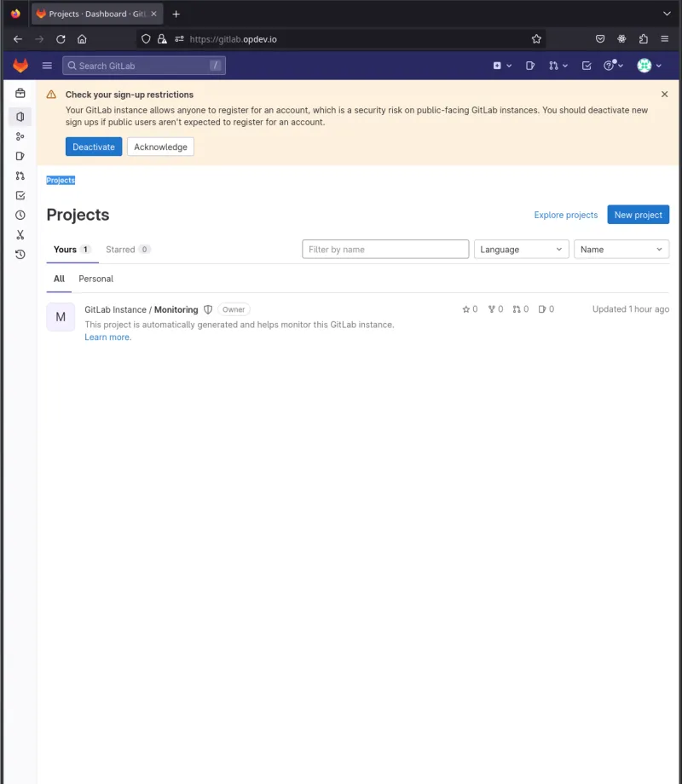Click the Explore projects link
Viewport: 682px width, 784px height.
click(565, 215)
